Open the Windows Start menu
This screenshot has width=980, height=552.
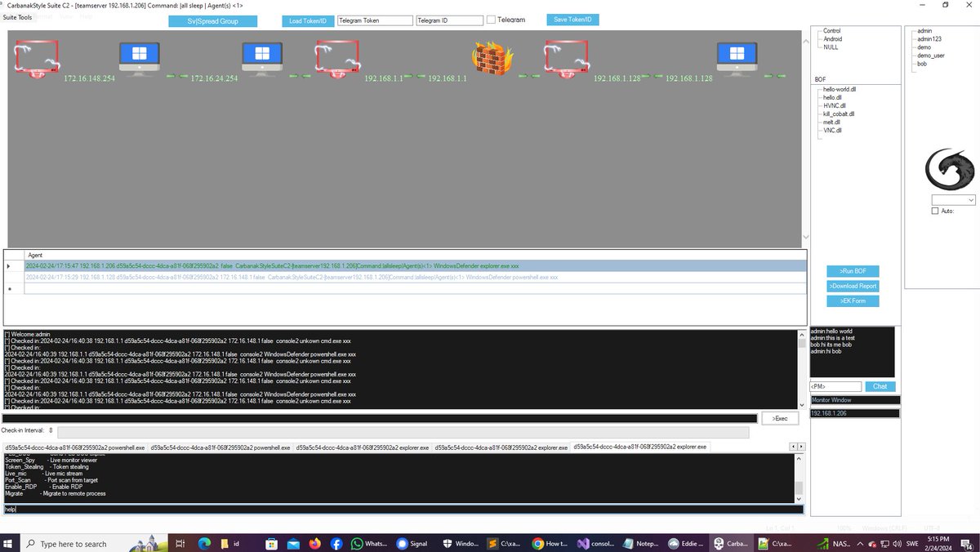pos(10,543)
